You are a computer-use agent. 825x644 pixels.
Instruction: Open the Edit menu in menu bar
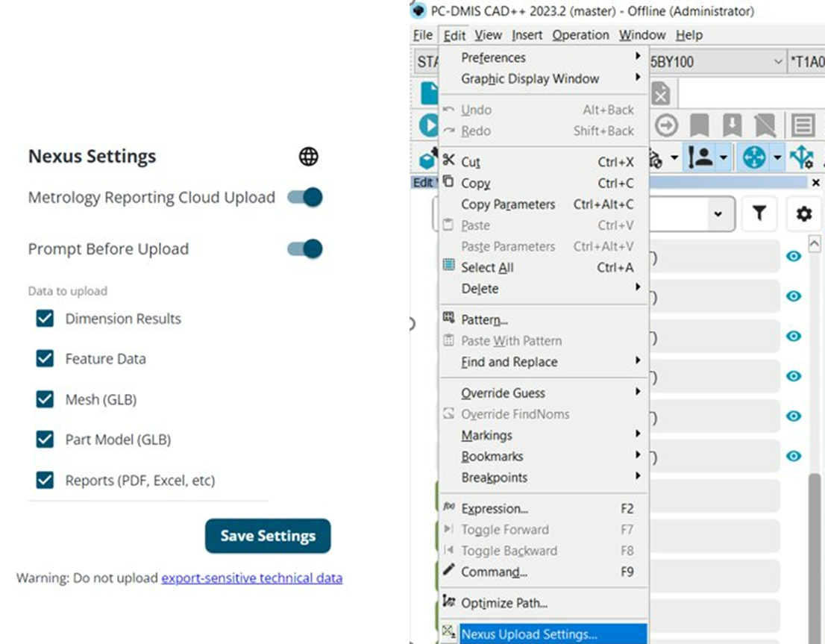click(x=454, y=35)
